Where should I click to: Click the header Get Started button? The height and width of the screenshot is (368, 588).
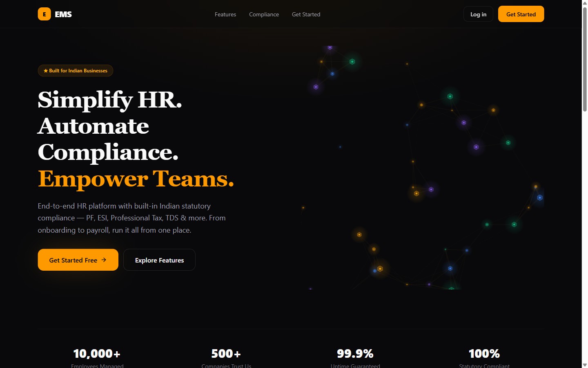[521, 14]
